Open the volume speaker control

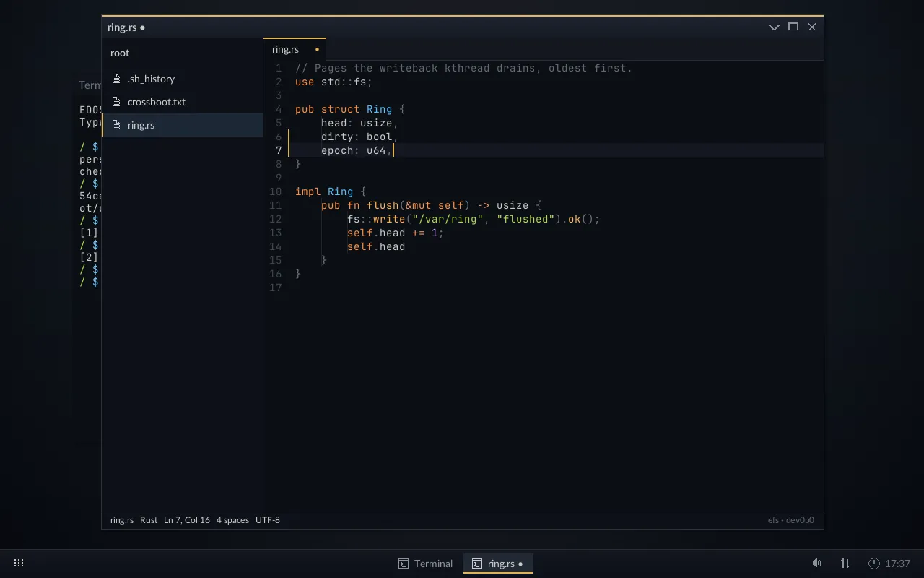816,563
